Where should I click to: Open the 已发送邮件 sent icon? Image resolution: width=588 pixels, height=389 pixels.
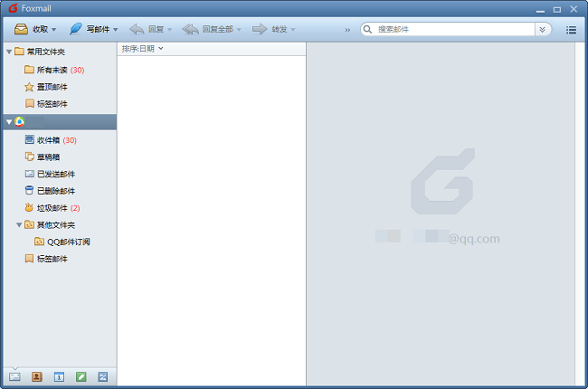pos(29,174)
